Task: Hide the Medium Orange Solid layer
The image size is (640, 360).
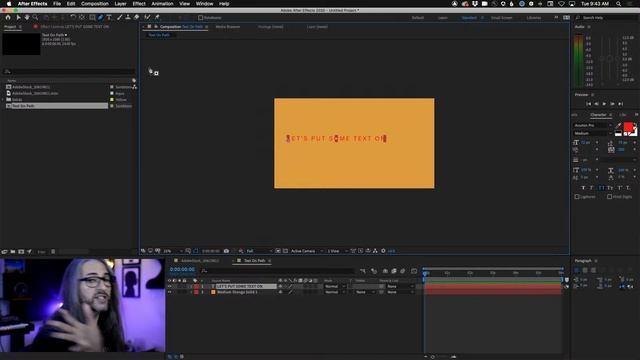Action: [169, 292]
